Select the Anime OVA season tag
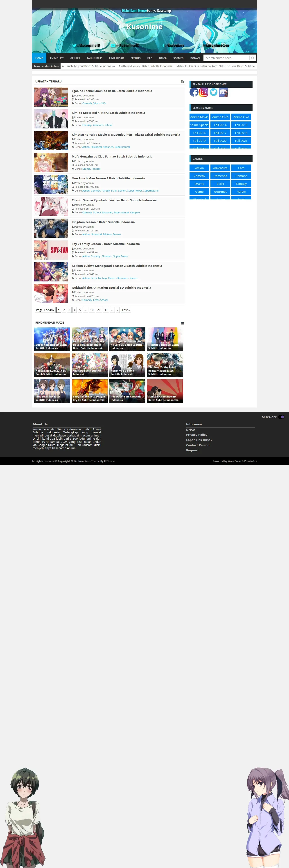The height and width of the screenshot is (868, 289). point(241,117)
